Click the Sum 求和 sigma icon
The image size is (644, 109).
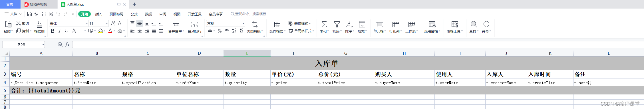[x=324, y=24]
